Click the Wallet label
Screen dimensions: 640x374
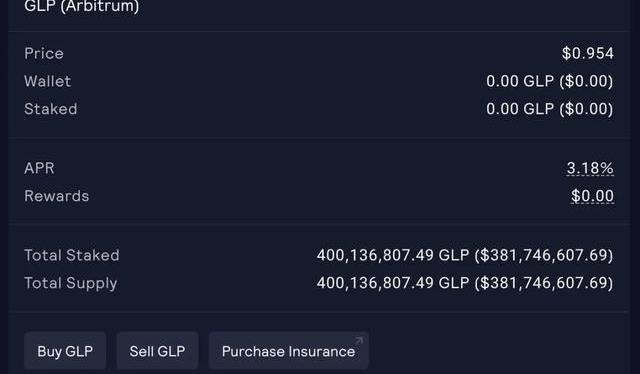48,81
